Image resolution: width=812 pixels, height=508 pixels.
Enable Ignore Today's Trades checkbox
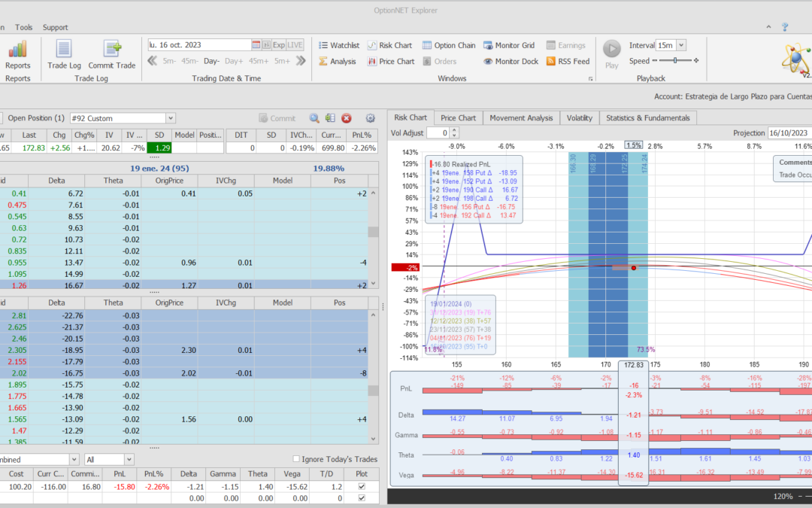(x=296, y=459)
